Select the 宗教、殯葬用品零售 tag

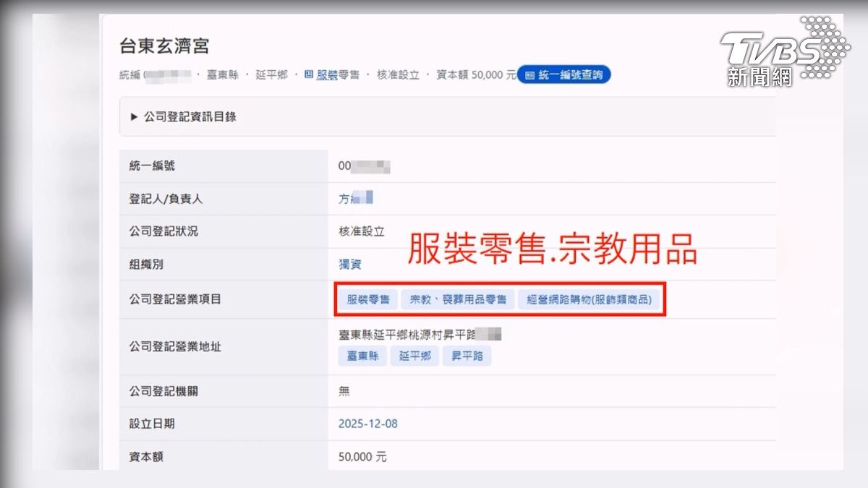[458, 299]
